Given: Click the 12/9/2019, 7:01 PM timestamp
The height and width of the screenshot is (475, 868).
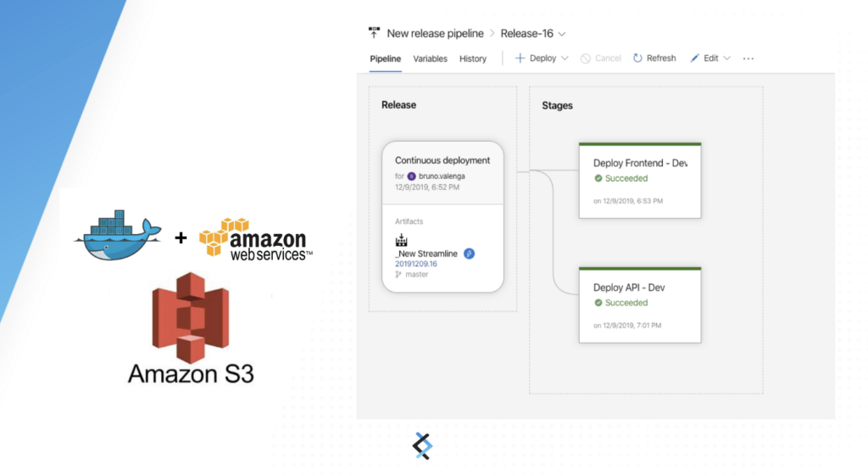Looking at the screenshot, I should click(627, 326).
